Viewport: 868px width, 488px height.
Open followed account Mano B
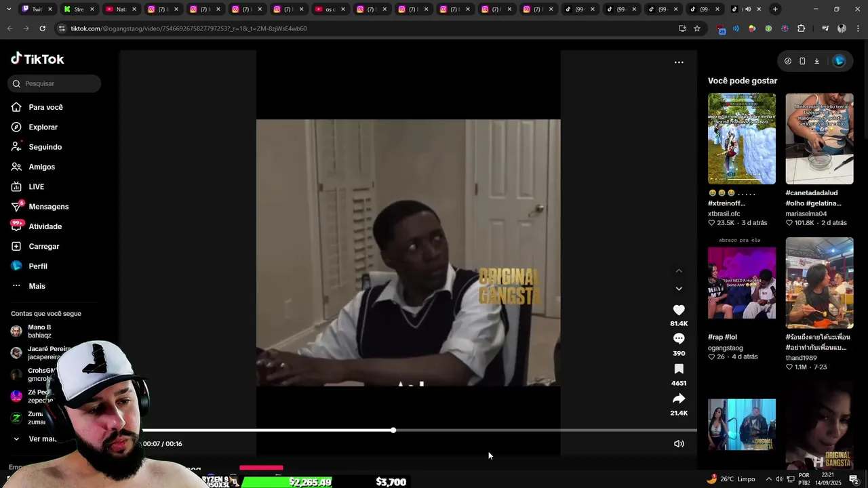[39, 331]
